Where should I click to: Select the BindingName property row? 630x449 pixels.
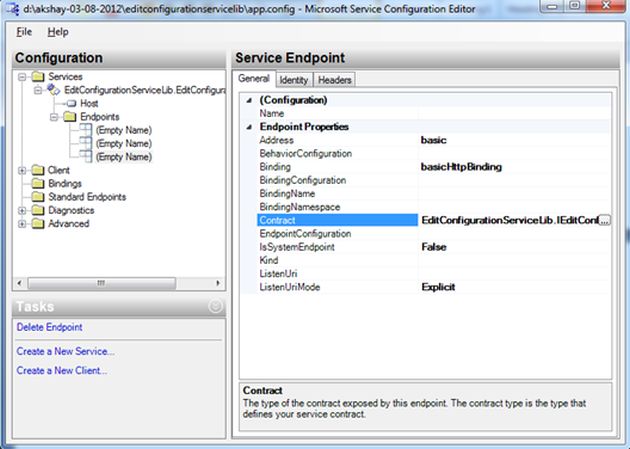[x=434, y=194]
